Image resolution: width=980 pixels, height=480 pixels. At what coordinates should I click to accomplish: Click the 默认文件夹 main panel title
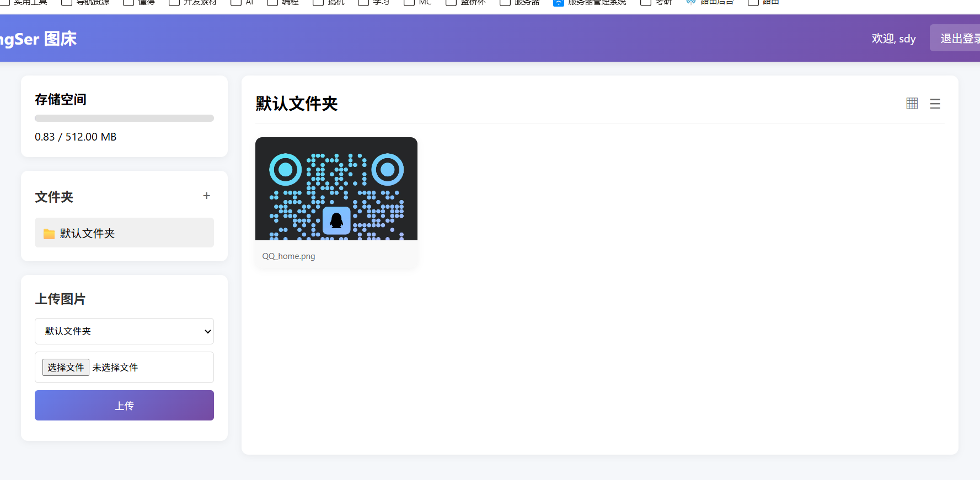pyautogui.click(x=297, y=104)
